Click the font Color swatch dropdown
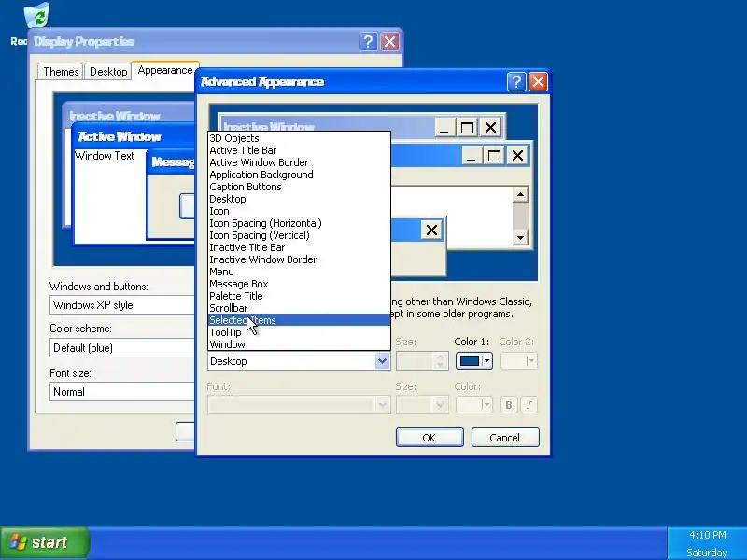The width and height of the screenshot is (747, 560). pyautogui.click(x=474, y=405)
